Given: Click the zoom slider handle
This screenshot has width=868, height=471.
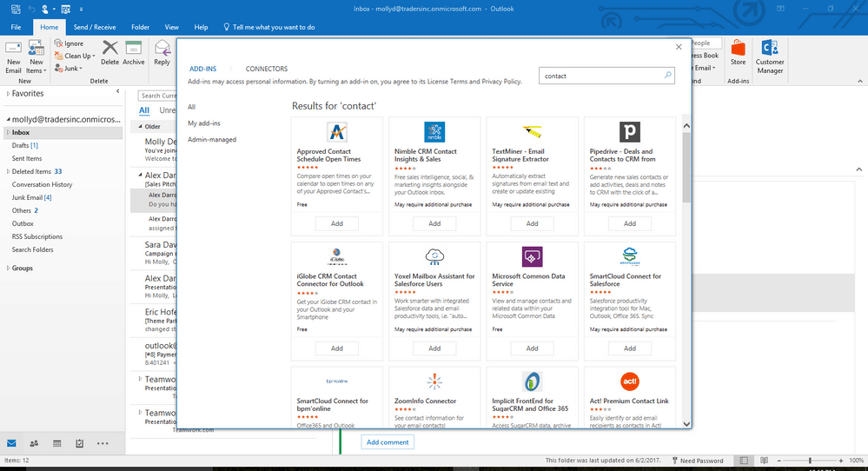Looking at the screenshot, I should pos(810,461).
